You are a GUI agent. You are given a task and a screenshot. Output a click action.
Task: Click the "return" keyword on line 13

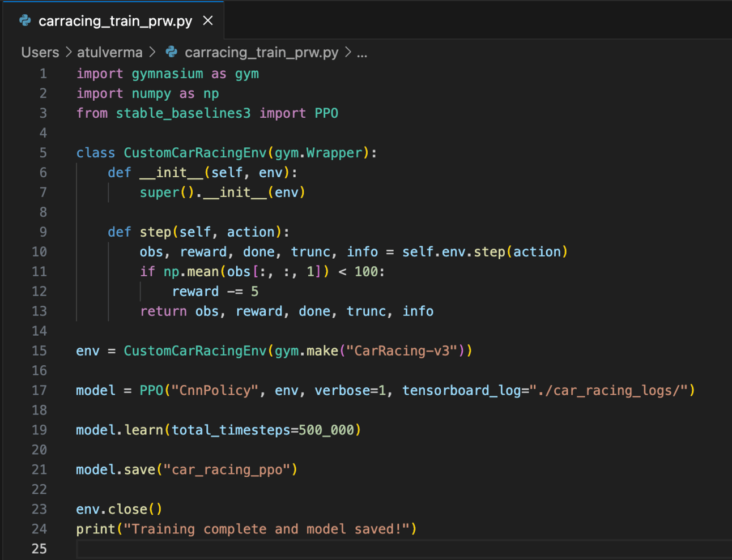click(x=163, y=311)
